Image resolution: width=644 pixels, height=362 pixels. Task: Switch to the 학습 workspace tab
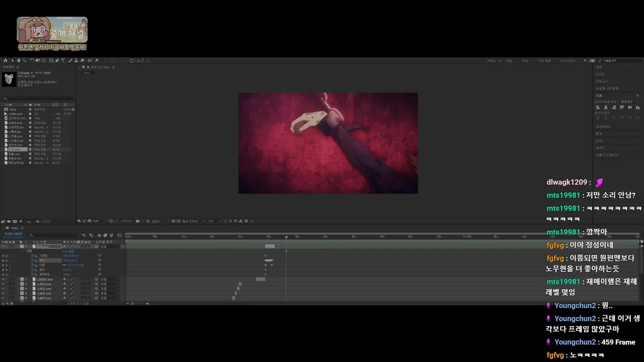click(x=509, y=60)
